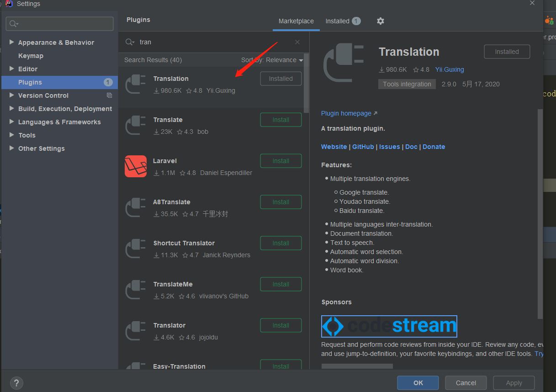
Task: Open search history via the magnifier icon in plugin search
Action: click(x=130, y=42)
